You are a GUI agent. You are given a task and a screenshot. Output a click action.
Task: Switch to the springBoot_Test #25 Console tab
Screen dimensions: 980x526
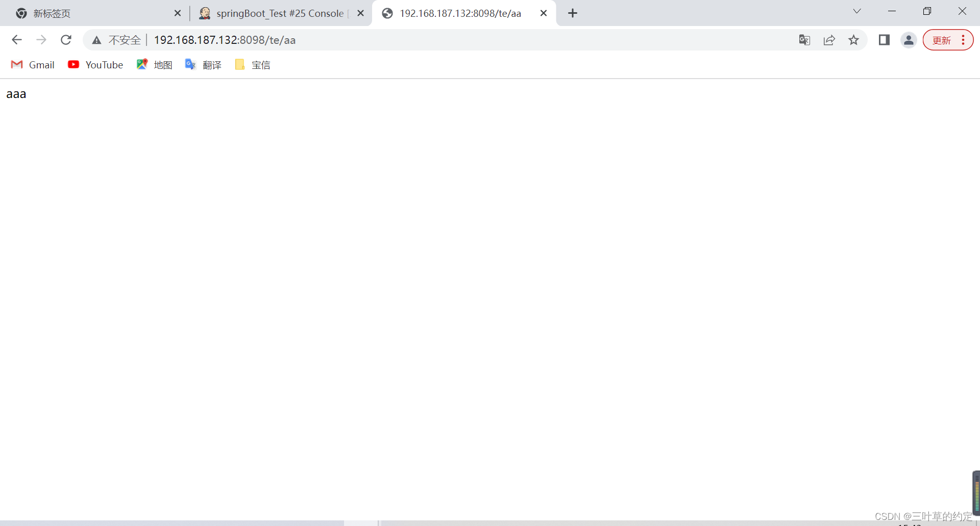[278, 13]
